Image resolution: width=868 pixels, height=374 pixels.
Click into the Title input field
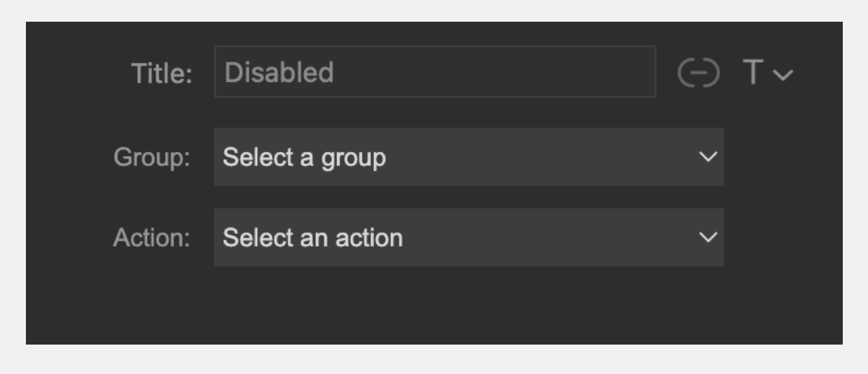click(435, 71)
